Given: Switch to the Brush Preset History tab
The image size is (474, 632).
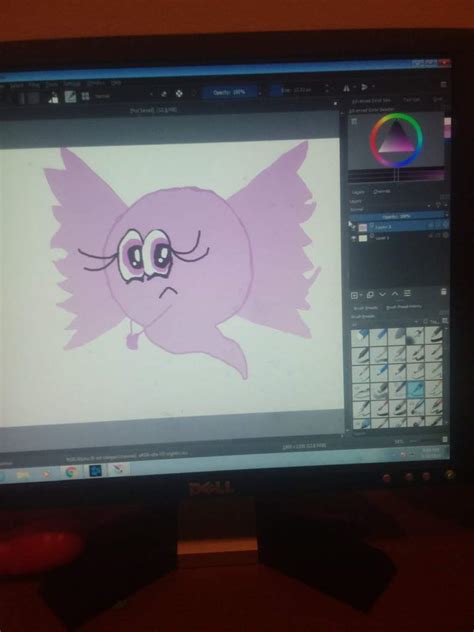Looking at the screenshot, I should [404, 307].
